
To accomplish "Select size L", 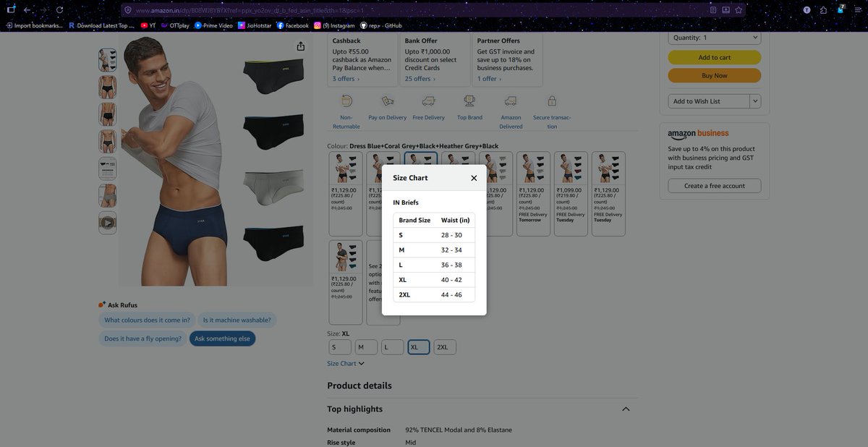I will [393, 347].
